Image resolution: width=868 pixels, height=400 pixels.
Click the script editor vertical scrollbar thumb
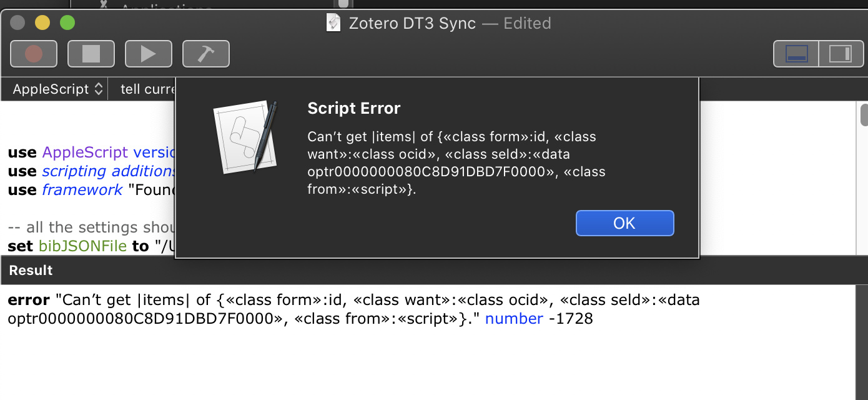pos(864,115)
